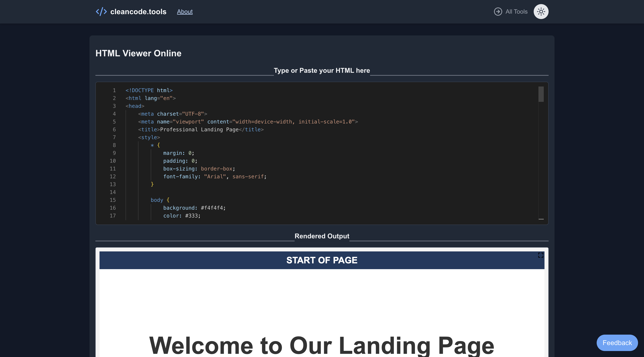Click the meta charset UTF-8 line
The width and height of the screenshot is (644, 357).
tap(173, 114)
